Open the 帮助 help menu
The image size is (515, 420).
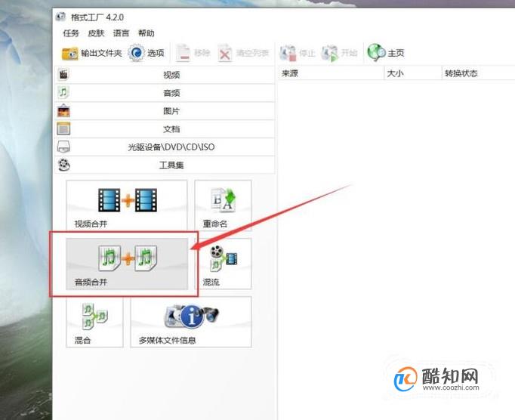pos(146,33)
